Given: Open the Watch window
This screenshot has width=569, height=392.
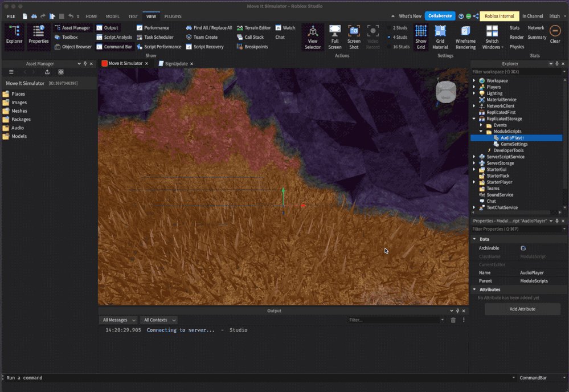Looking at the screenshot, I should (x=285, y=27).
